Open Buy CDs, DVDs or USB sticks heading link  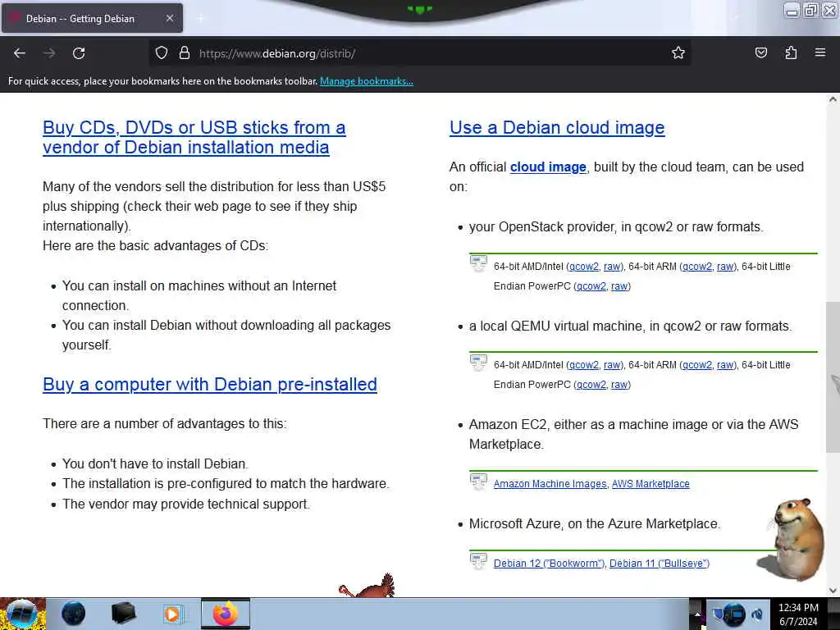194,137
